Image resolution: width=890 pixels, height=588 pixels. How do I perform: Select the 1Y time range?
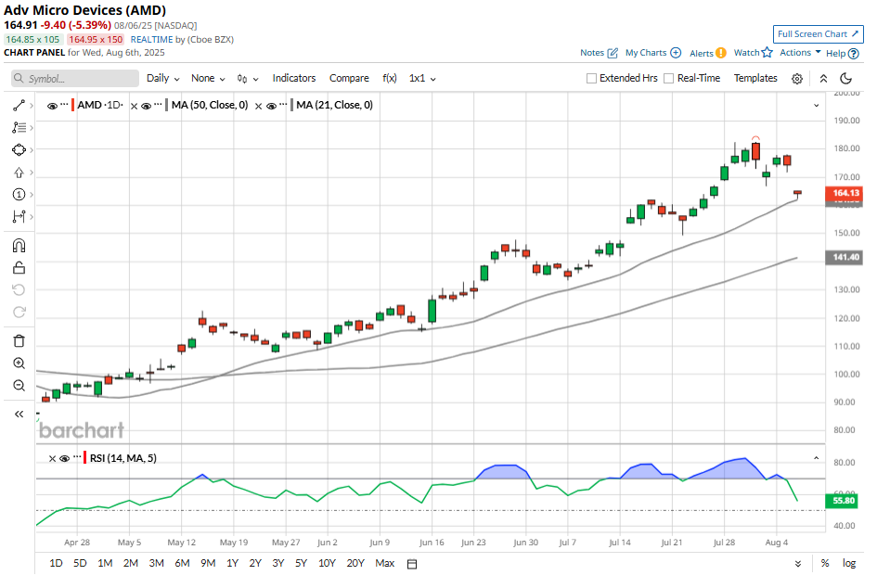click(x=232, y=563)
